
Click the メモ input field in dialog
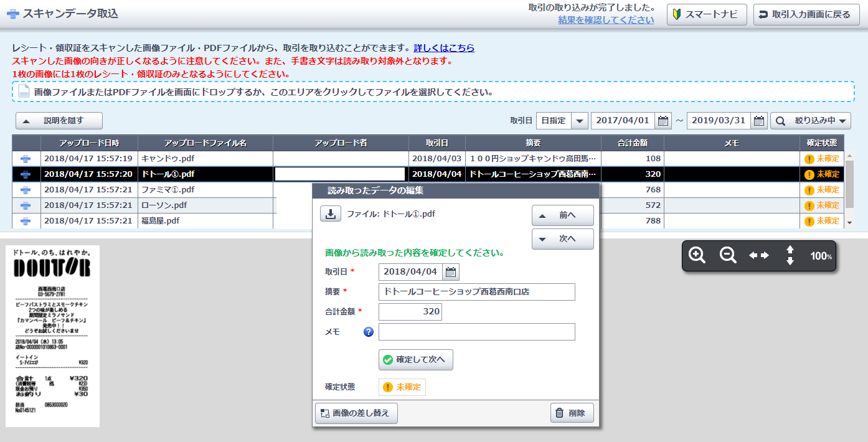click(x=477, y=332)
